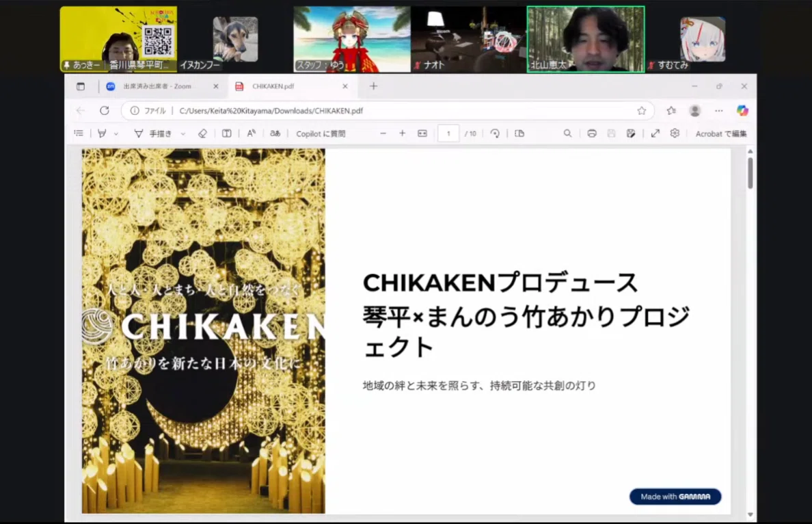Switch the page view layout
The width and height of the screenshot is (812, 524).
tap(519, 133)
